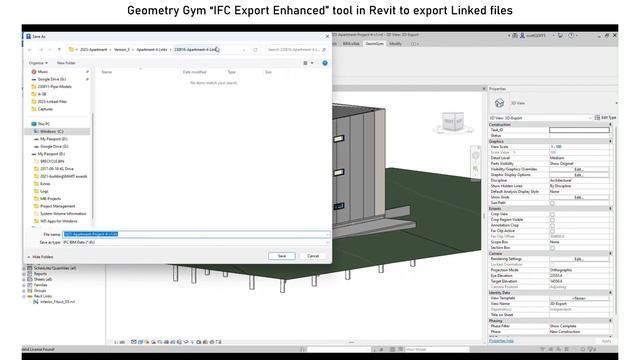Click the 3D View type icon in Properties
The height and width of the screenshot is (360, 640).
tap(499, 103)
